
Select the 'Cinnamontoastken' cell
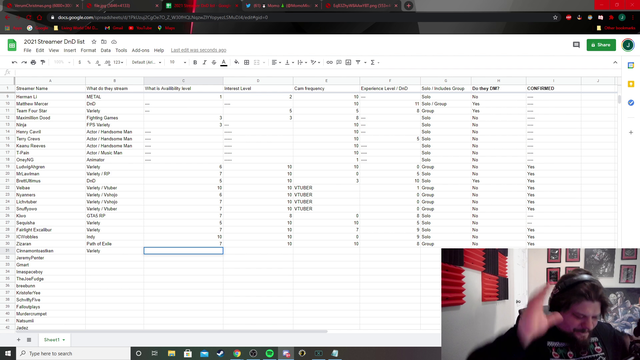pyautogui.click(x=50, y=251)
